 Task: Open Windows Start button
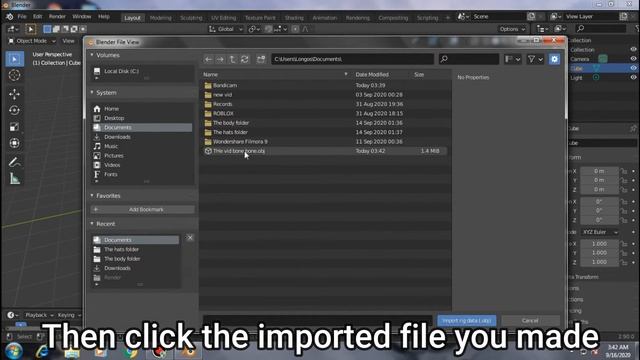(x=13, y=351)
